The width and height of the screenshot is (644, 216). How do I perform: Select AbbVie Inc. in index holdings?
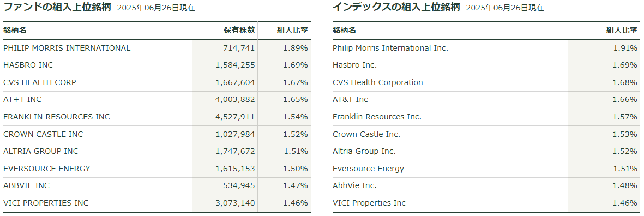[354, 186]
